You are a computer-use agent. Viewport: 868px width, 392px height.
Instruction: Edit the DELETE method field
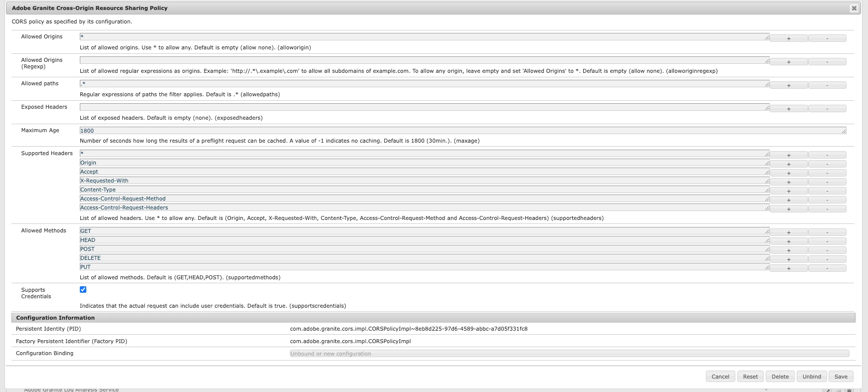tap(425, 258)
